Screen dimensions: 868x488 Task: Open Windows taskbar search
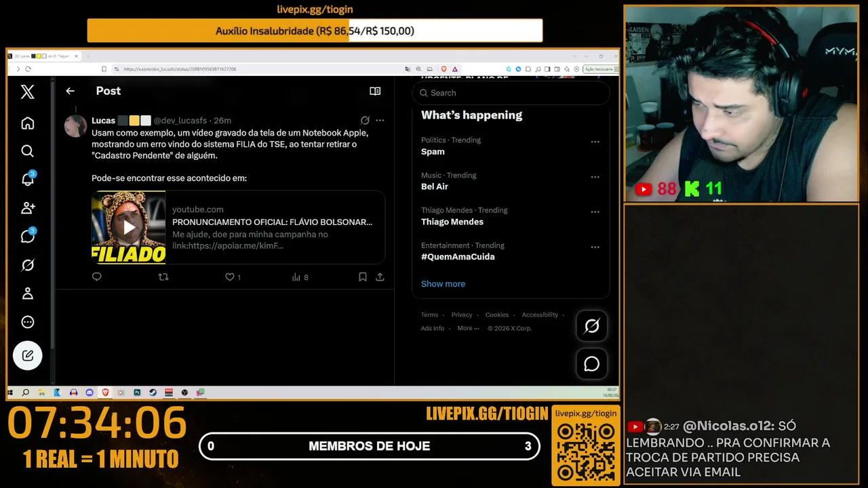(26, 392)
